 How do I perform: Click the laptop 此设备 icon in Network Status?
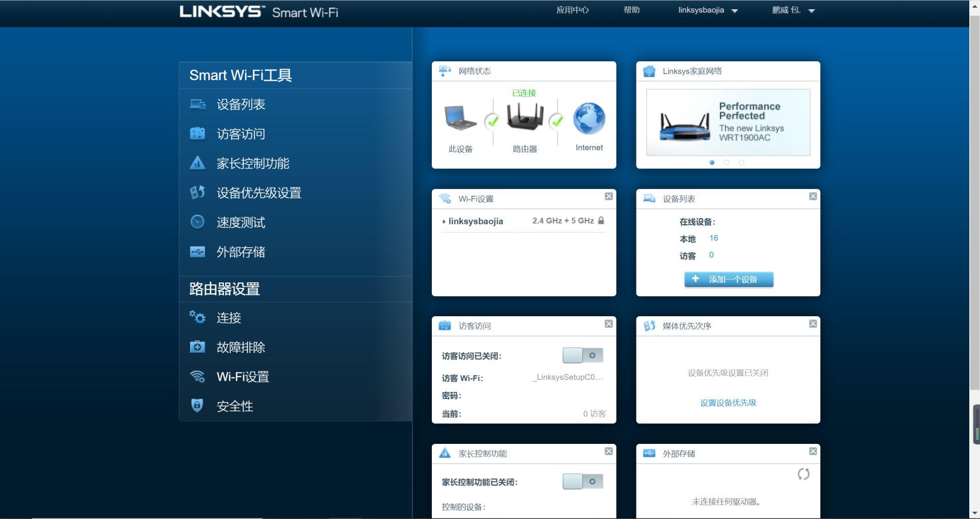click(460, 118)
